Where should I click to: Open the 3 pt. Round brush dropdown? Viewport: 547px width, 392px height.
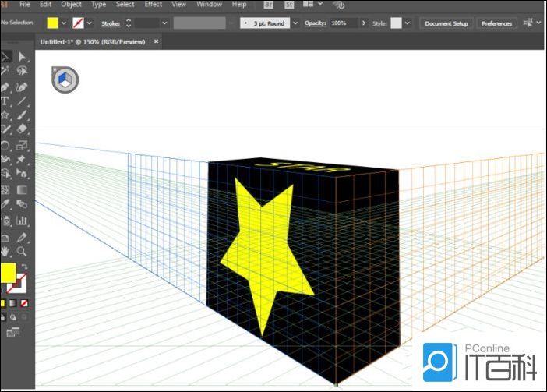point(295,23)
